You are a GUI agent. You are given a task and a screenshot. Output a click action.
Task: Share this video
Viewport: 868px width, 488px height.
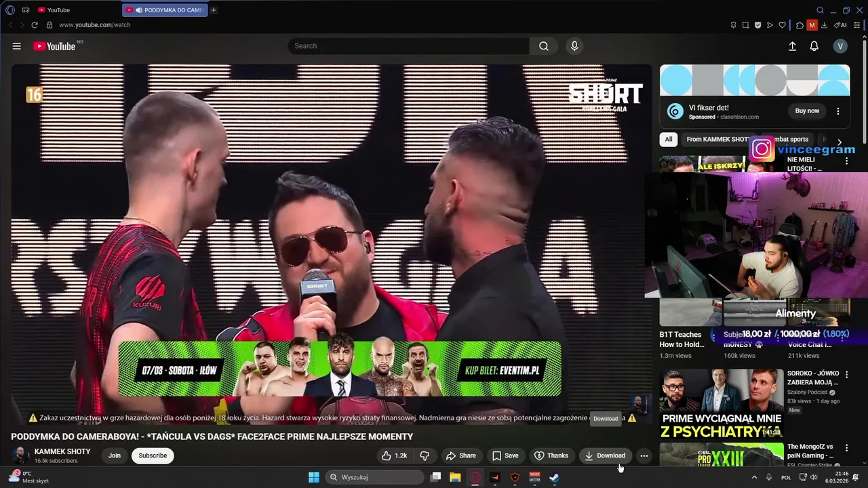click(461, 455)
